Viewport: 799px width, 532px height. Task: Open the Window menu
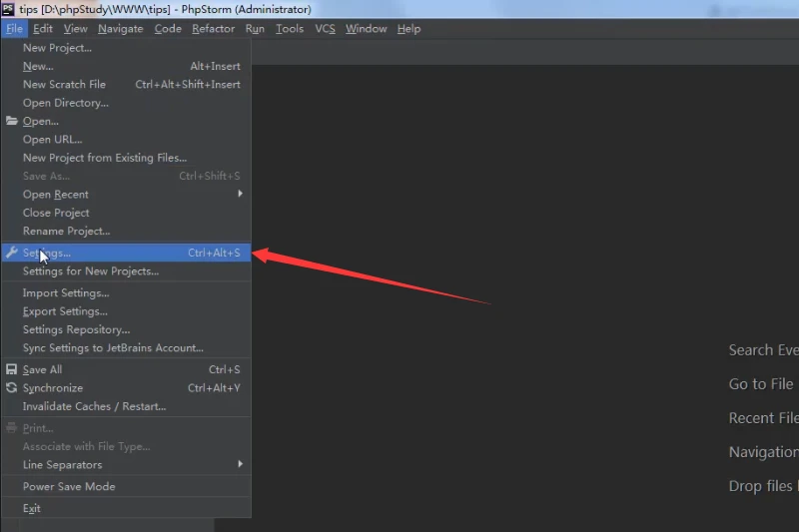(x=367, y=29)
